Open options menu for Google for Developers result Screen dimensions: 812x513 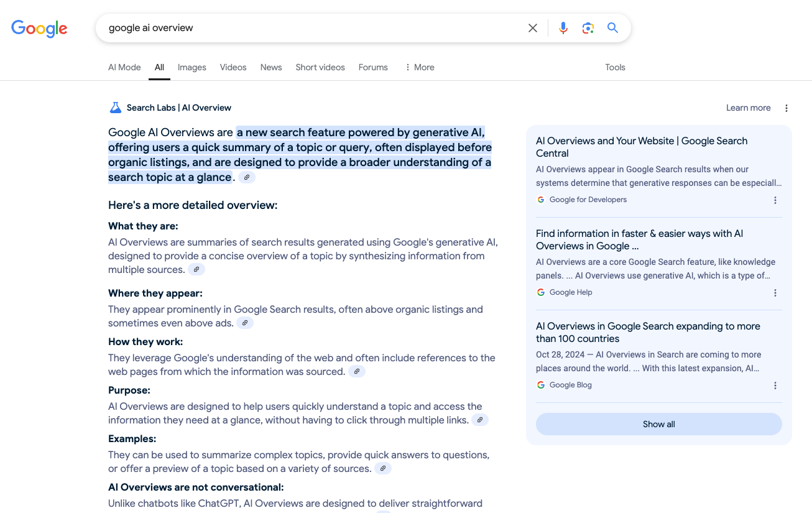coord(775,200)
